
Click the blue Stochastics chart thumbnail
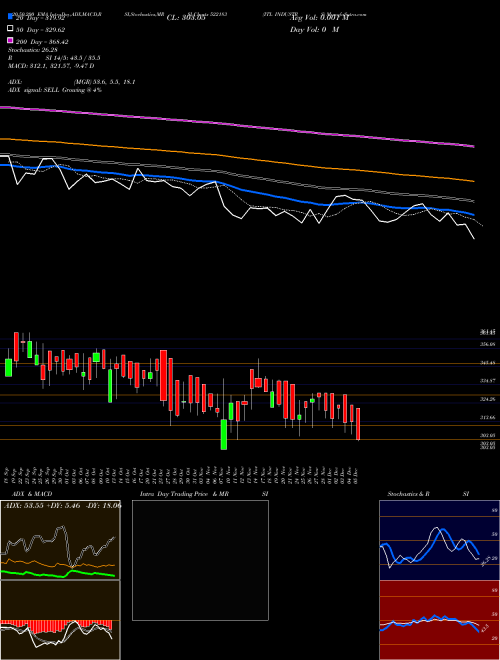[439, 540]
